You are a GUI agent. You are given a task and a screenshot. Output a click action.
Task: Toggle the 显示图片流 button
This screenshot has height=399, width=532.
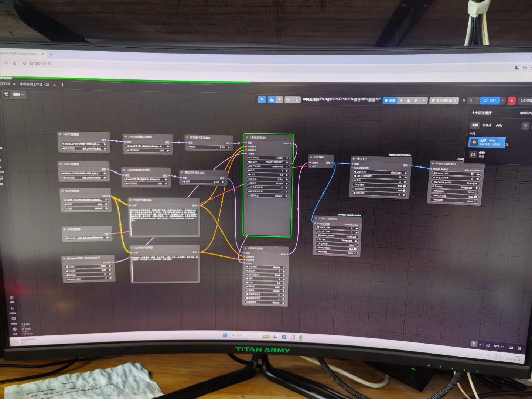[444, 100]
